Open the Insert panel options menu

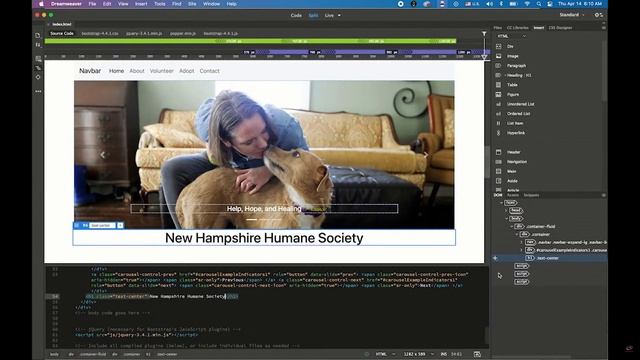[x=604, y=28]
